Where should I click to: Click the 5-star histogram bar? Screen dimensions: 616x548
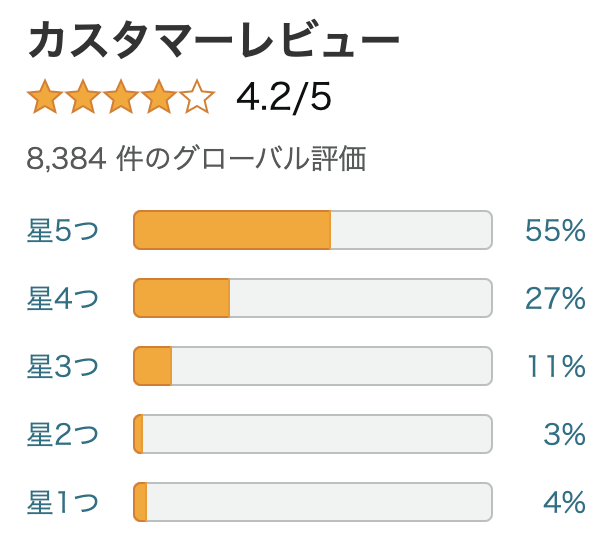[313, 230]
